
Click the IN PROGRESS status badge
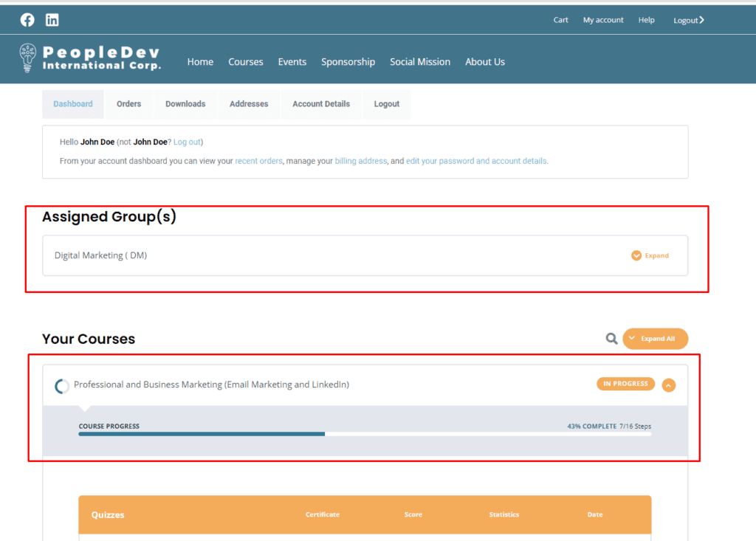(625, 384)
